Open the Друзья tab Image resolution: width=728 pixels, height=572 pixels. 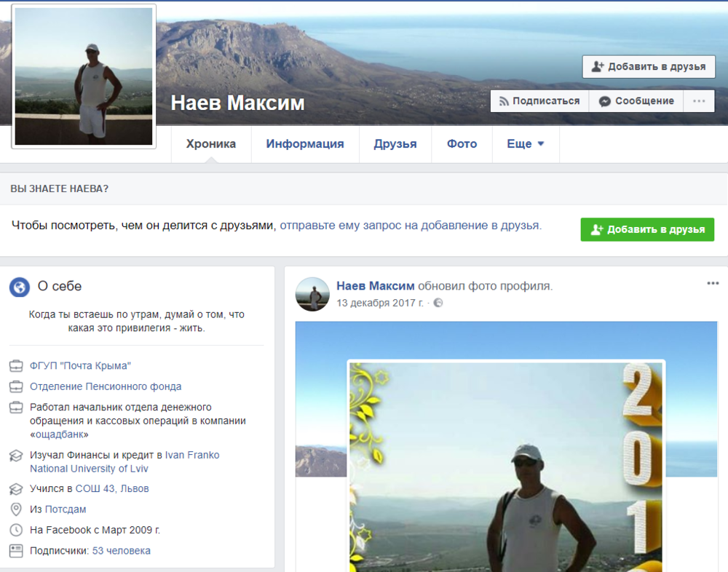[395, 144]
